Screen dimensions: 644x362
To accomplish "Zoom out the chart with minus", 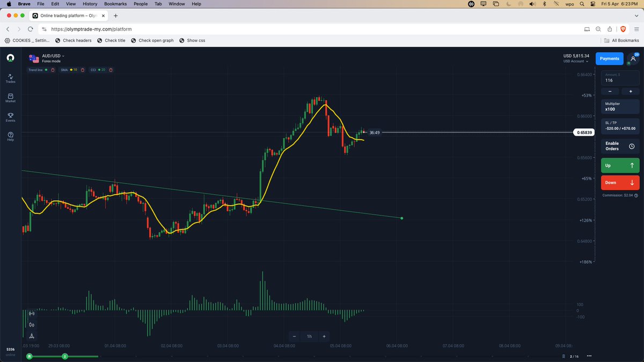I will pos(294,336).
